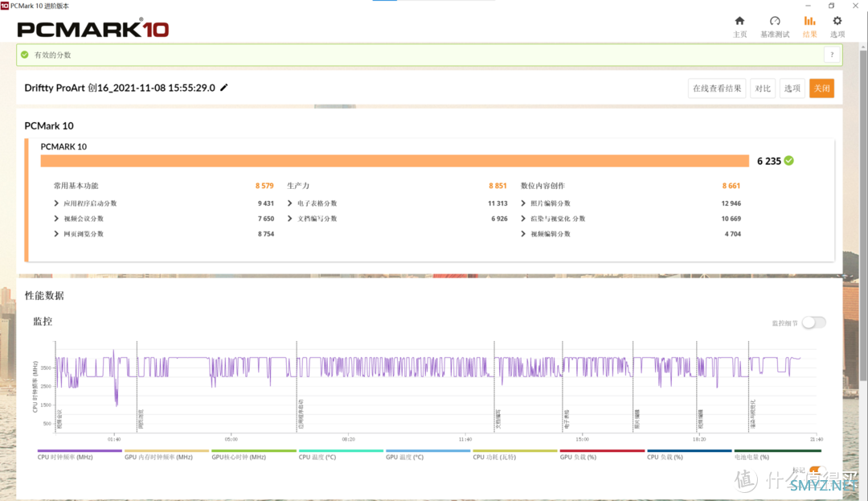
Task: Click the 有效的分数 status text
Action: pos(52,55)
